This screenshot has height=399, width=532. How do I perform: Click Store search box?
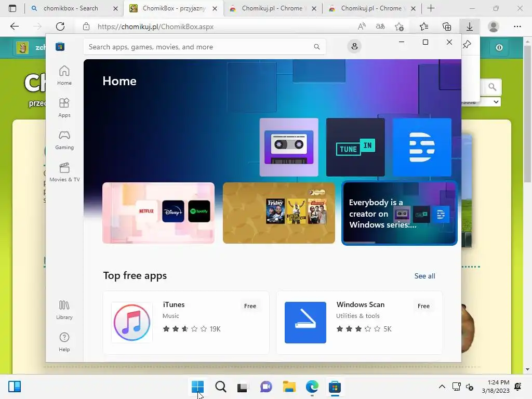205,47
